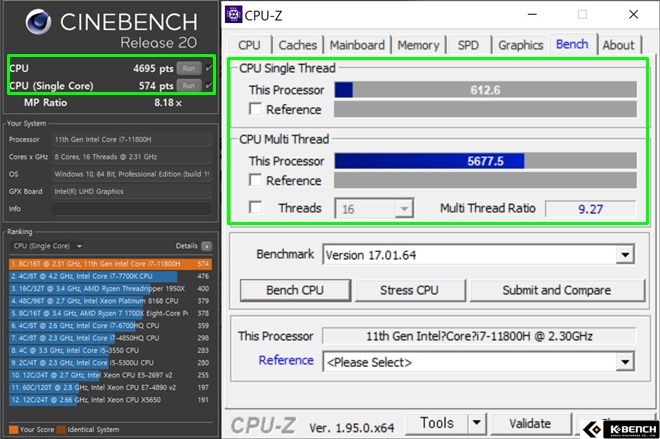Select ranking row AMD Ryzen Threadripper 1950X
This screenshot has height=439, width=660.
coord(110,289)
